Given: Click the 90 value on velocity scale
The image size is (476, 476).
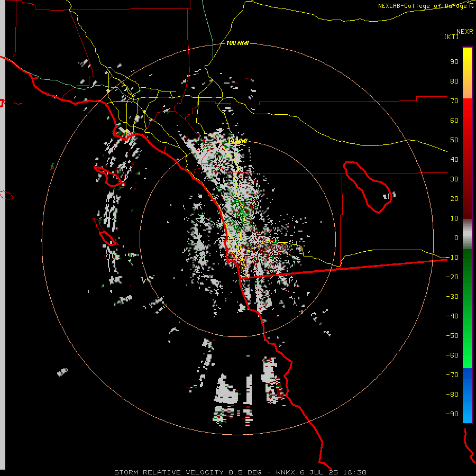Looking at the screenshot, I should (x=454, y=62).
